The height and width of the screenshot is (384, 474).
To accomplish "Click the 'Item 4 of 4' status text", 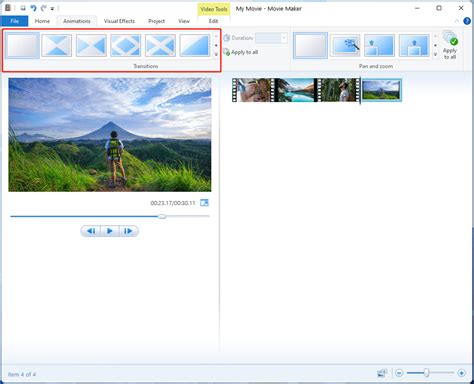I will (x=22, y=374).
